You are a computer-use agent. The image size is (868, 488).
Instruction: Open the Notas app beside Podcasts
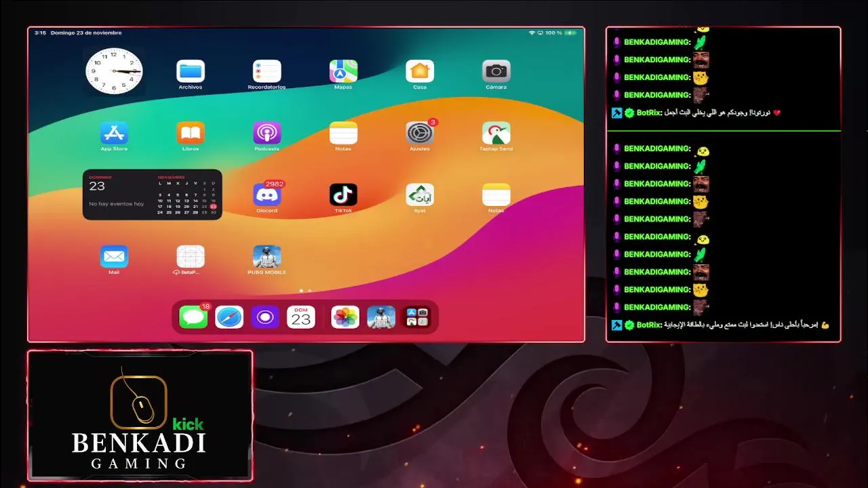click(x=343, y=133)
